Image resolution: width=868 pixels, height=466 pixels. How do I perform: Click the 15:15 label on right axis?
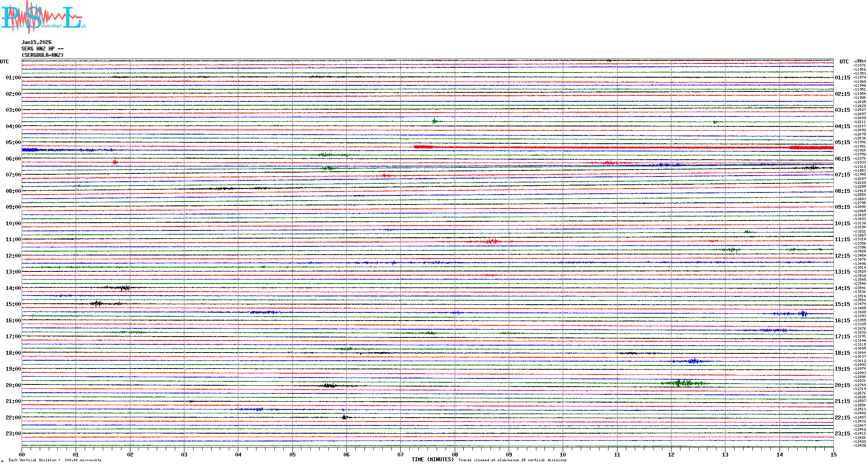(x=842, y=304)
